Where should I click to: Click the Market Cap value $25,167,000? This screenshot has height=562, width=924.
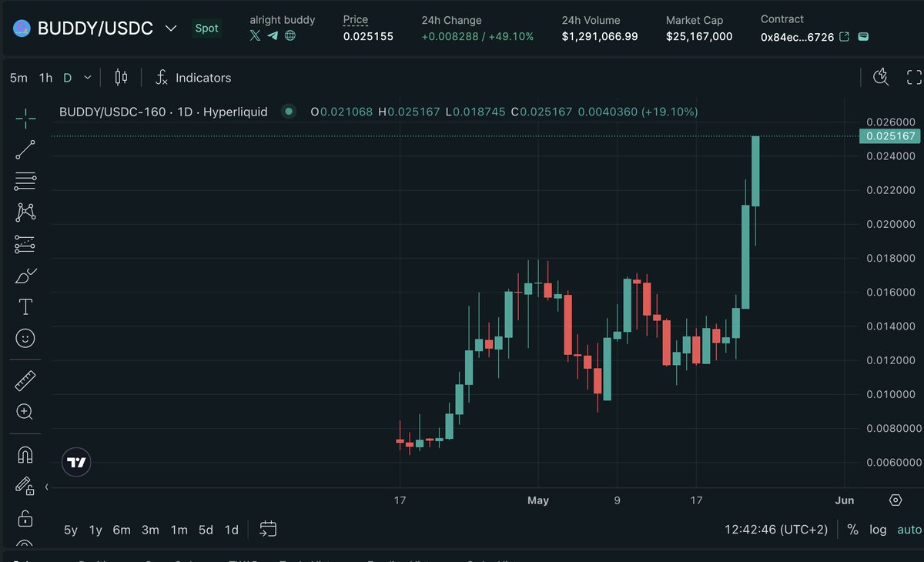699,36
